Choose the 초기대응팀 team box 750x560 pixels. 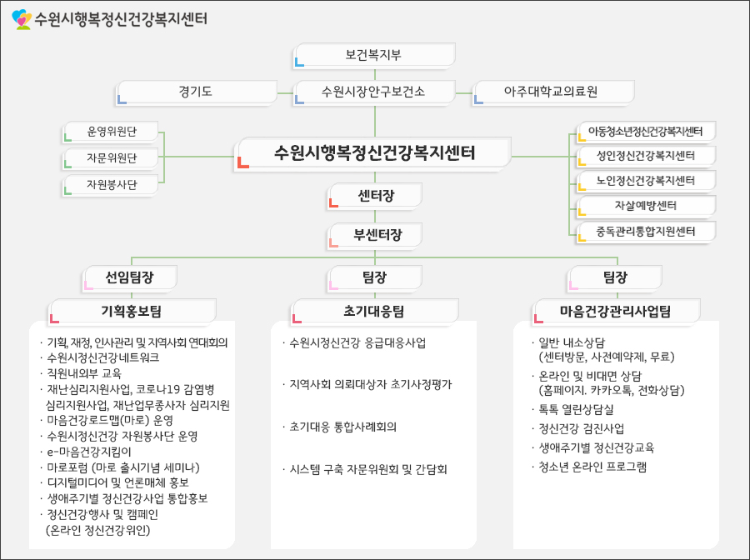375,311
